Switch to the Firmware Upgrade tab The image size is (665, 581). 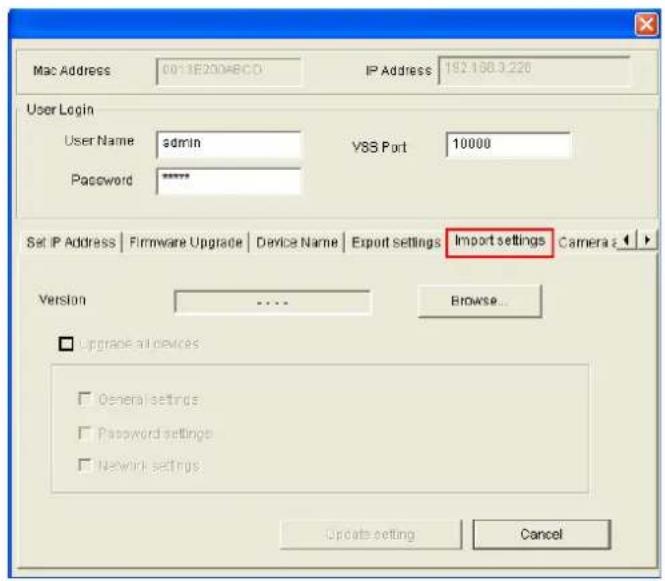186,242
